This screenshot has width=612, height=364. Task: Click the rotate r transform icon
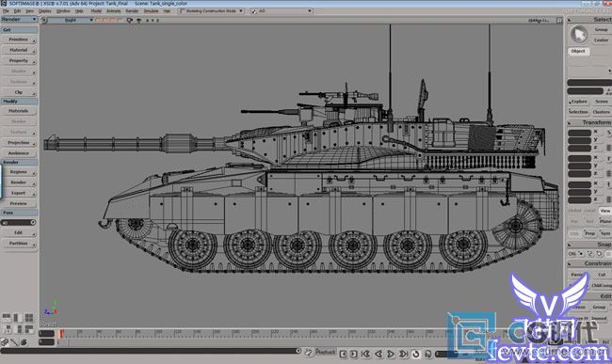click(608, 158)
